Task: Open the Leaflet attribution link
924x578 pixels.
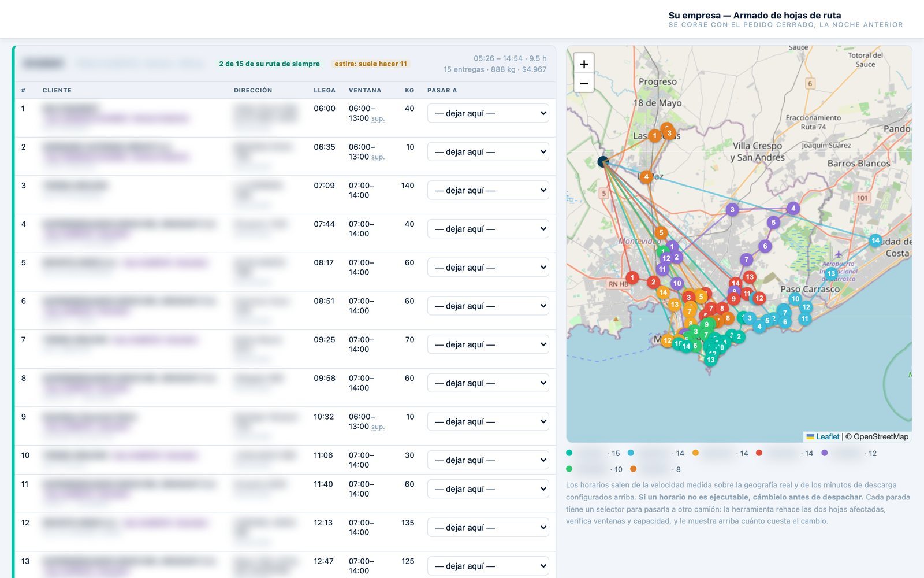Action: pos(823,437)
